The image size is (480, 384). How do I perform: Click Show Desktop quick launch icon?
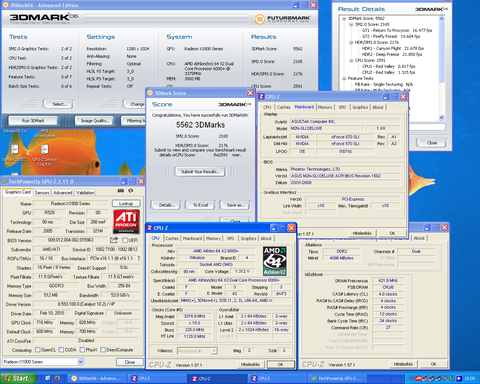(48, 378)
